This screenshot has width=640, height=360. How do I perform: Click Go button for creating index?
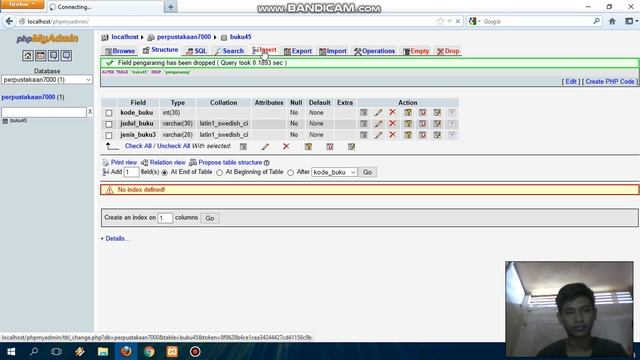pyautogui.click(x=210, y=218)
